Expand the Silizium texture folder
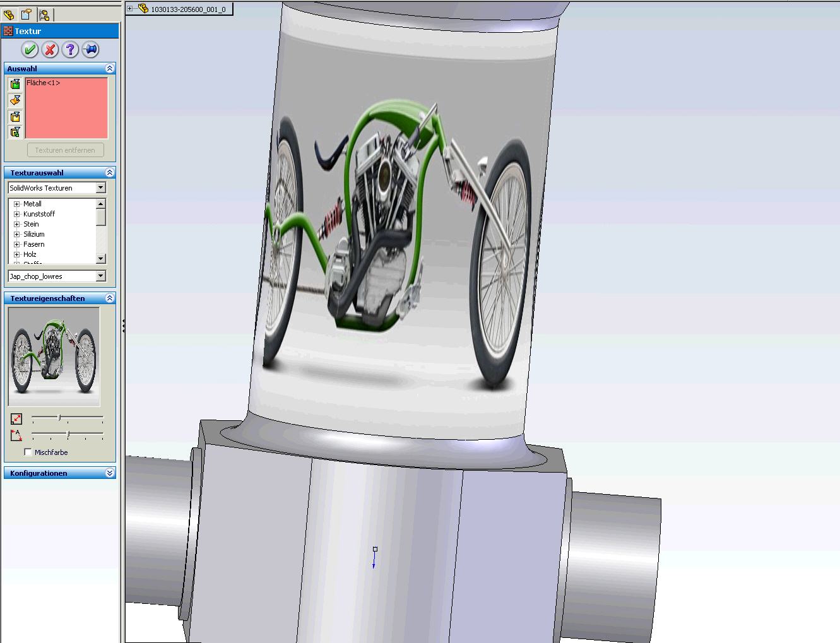Screen dimensions: 840x643 (x=17, y=234)
